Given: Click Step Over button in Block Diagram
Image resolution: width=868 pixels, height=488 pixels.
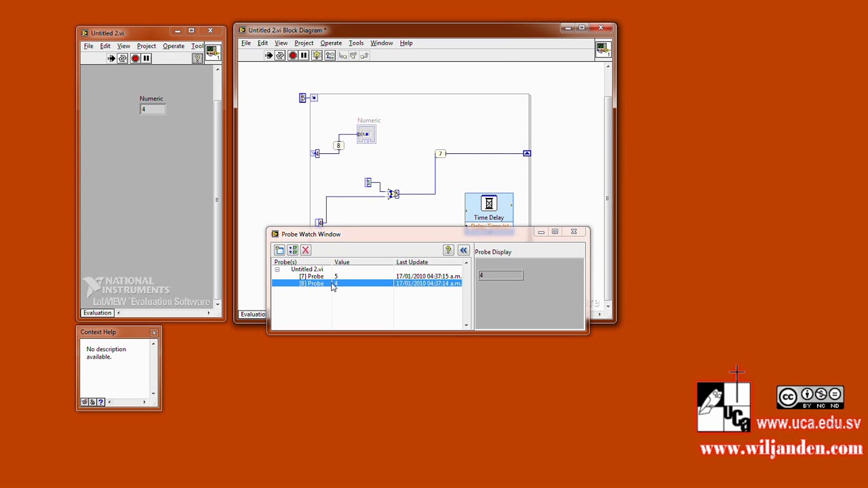Looking at the screenshot, I should 353,56.
